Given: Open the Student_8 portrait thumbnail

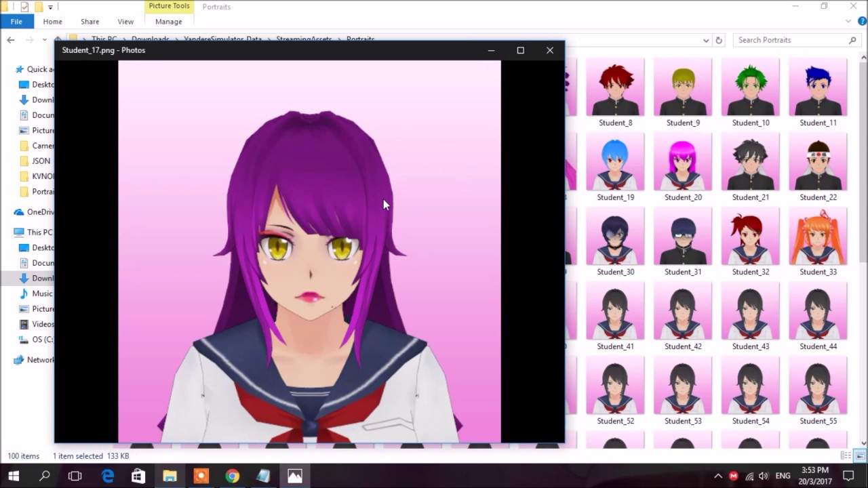Looking at the screenshot, I should coord(615,87).
